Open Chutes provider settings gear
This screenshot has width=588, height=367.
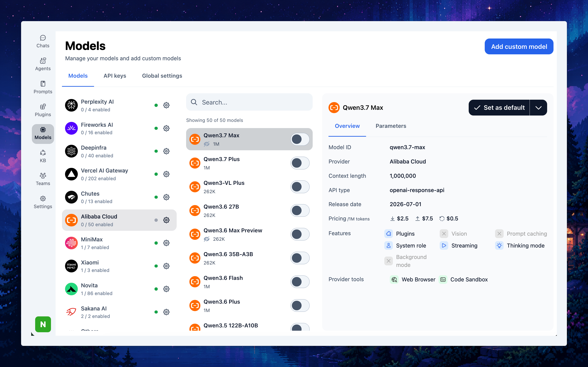pyautogui.click(x=166, y=197)
